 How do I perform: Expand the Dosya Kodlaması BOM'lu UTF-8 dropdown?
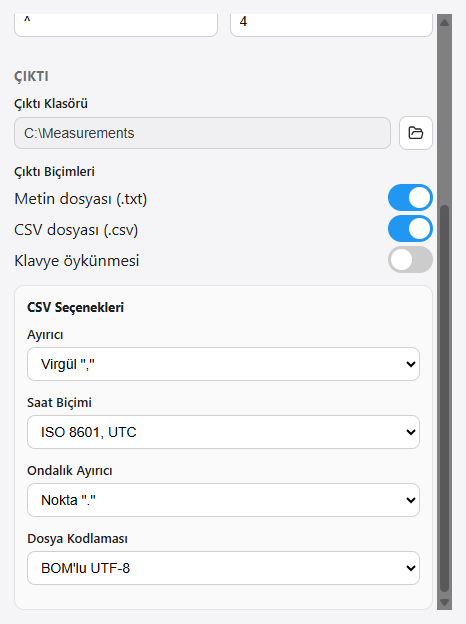223,568
